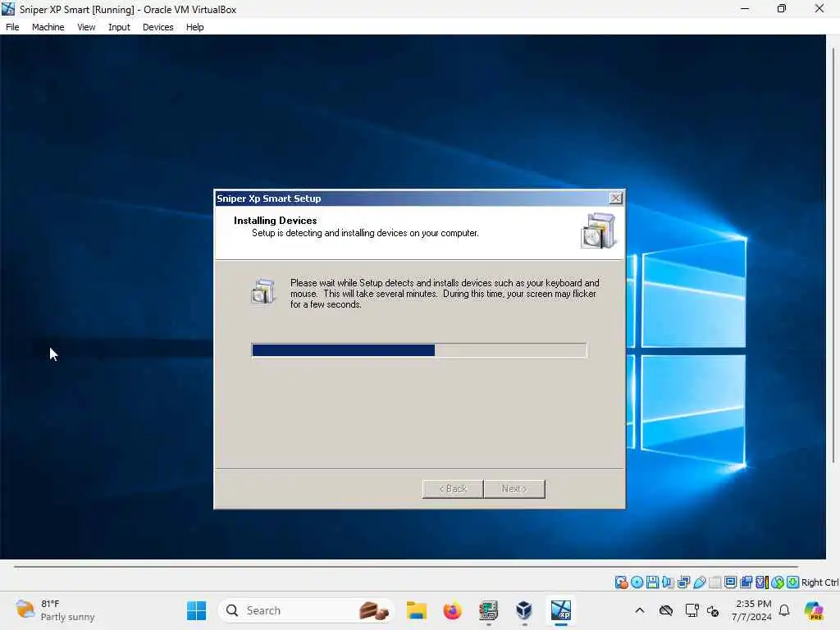Viewport: 840px width, 630px height.
Task: Open the Windows Start menu
Action: [x=197, y=610]
